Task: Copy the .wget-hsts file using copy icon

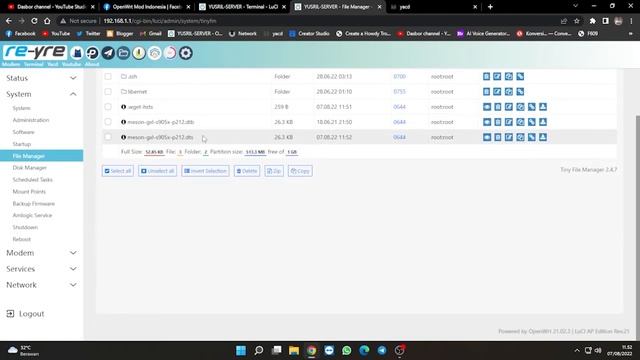Action: [520, 107]
